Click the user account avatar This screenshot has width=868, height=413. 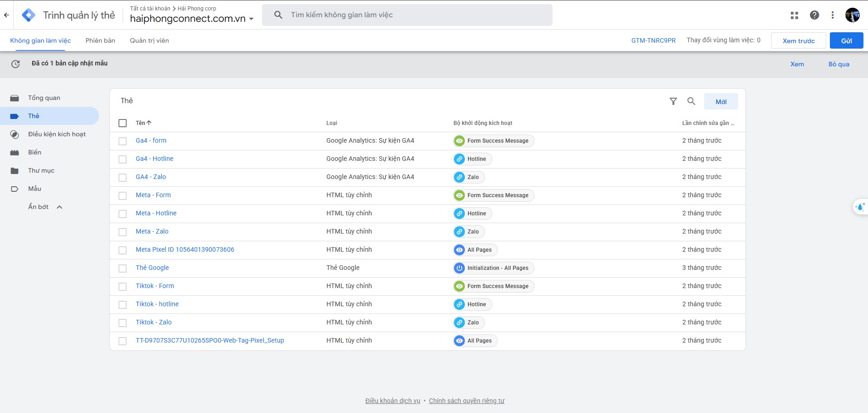pyautogui.click(x=853, y=15)
